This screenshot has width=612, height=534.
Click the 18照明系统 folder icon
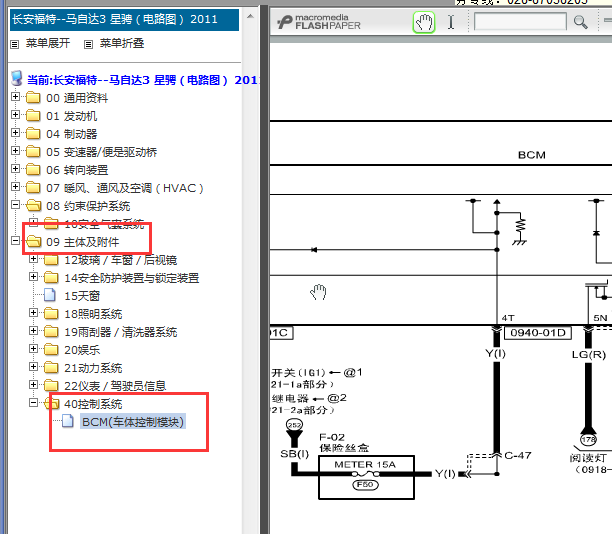tap(51, 313)
